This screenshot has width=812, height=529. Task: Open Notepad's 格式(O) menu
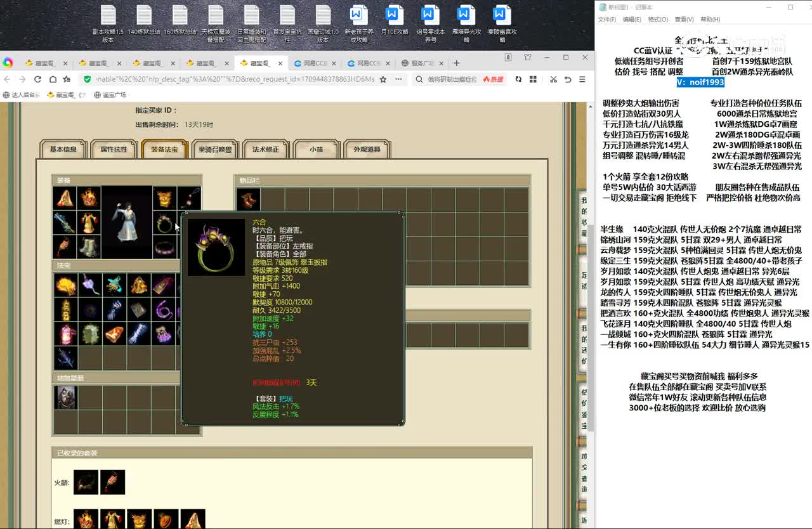(658, 20)
